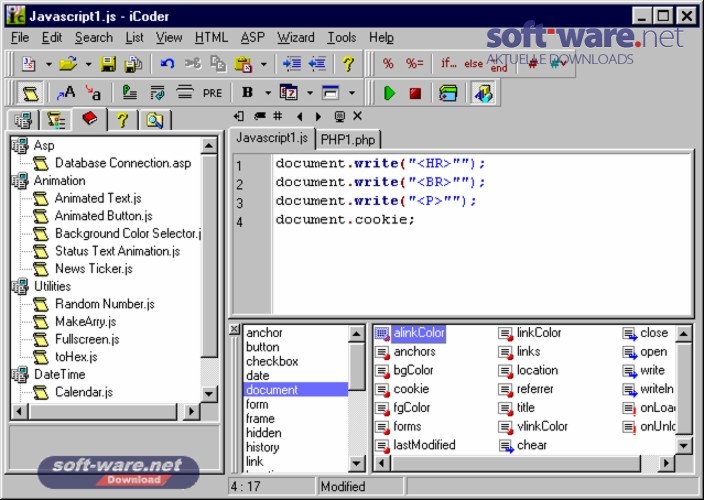704x500 pixels.
Task: Select Javascript1.js tab
Action: tap(272, 138)
